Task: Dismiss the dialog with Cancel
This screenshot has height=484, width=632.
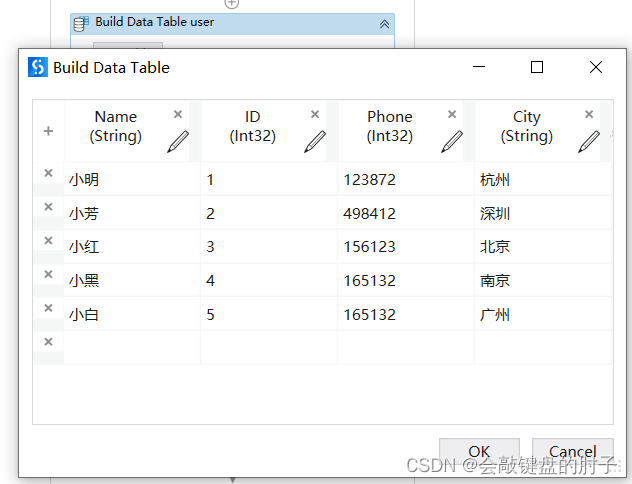Action: (573, 452)
